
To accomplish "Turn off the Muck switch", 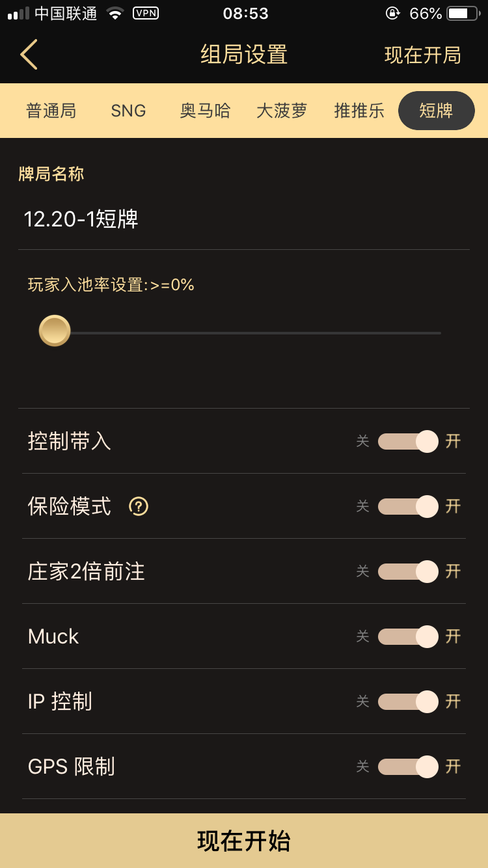I will (409, 636).
